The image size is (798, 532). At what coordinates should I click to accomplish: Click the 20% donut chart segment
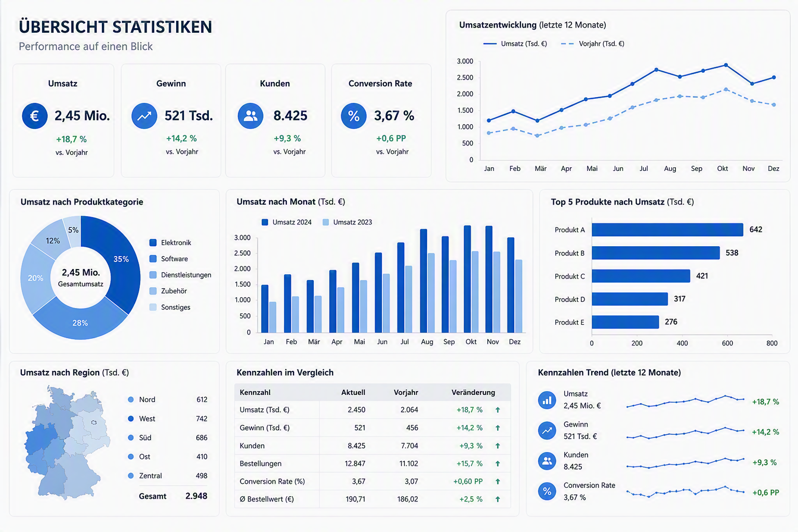[35, 278]
